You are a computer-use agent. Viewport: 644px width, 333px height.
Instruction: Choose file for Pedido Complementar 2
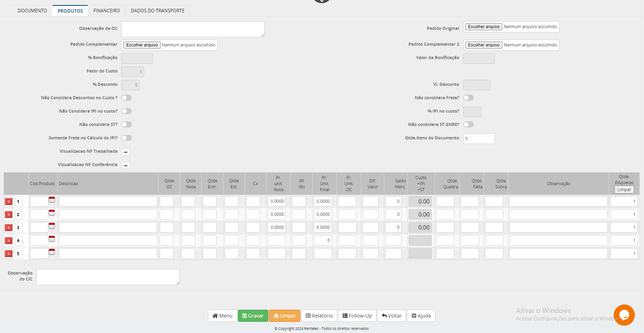[484, 45]
